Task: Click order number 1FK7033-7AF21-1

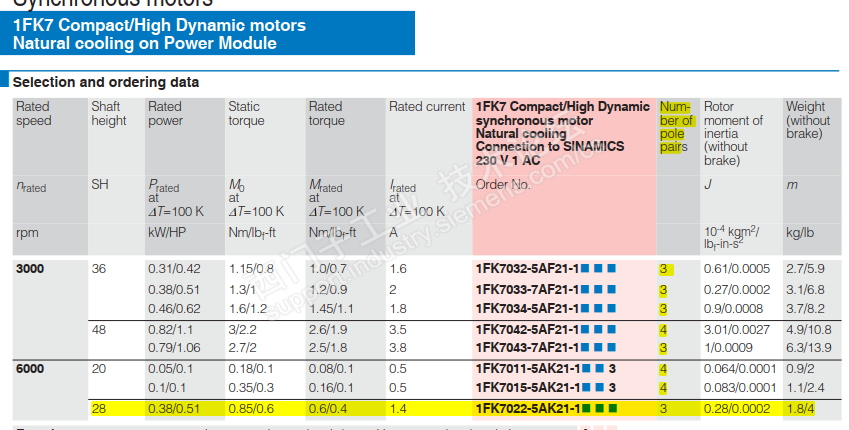Action: 545,290
